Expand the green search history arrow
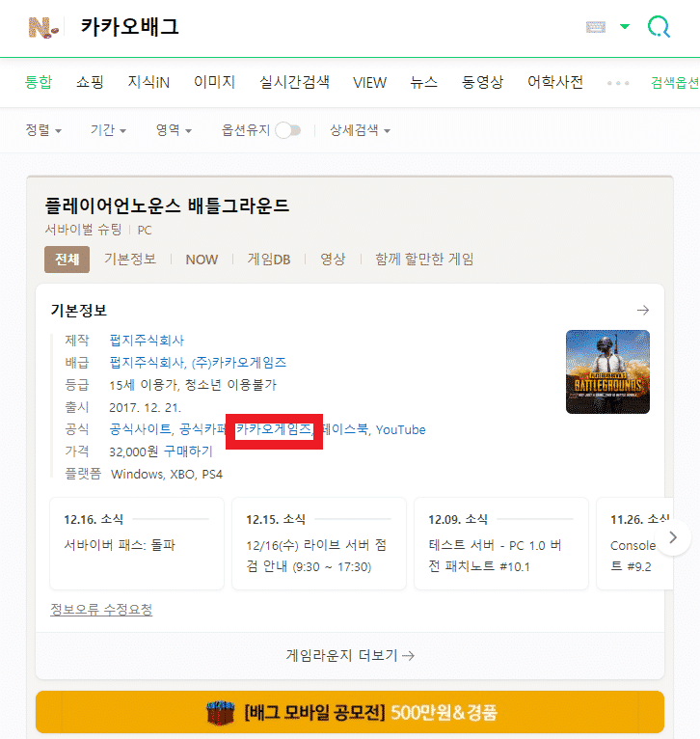This screenshot has height=739, width=700. click(x=625, y=26)
